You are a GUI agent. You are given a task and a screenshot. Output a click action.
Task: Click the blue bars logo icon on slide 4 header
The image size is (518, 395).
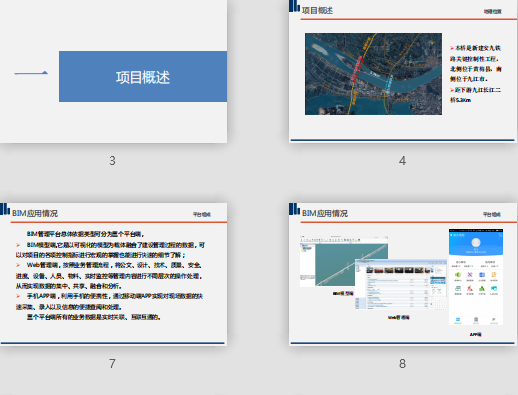(x=294, y=6)
